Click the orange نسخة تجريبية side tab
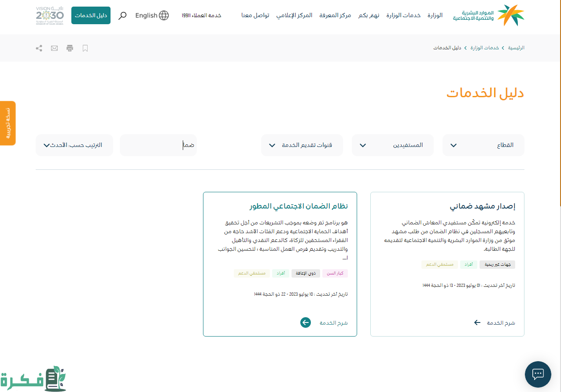561x392 pixels. [7, 123]
